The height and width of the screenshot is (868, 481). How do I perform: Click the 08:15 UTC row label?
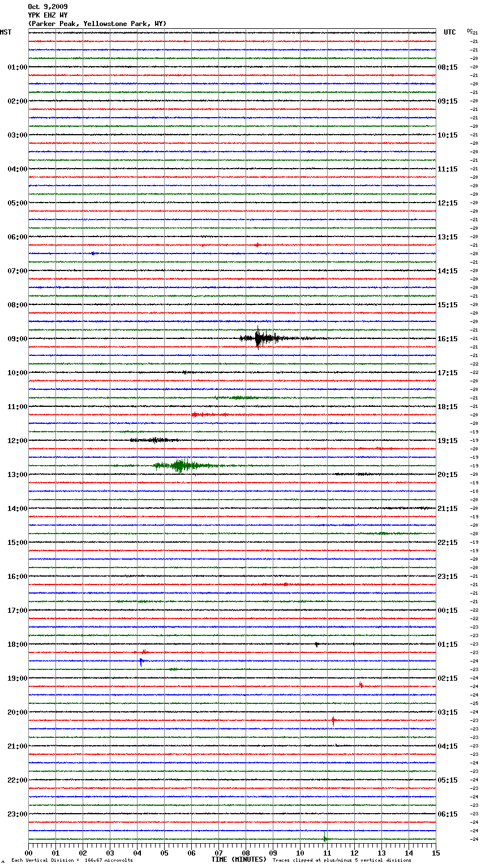[x=448, y=67]
